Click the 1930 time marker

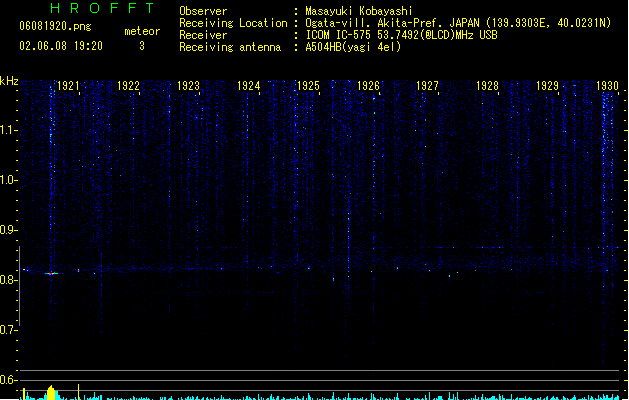tap(607, 86)
